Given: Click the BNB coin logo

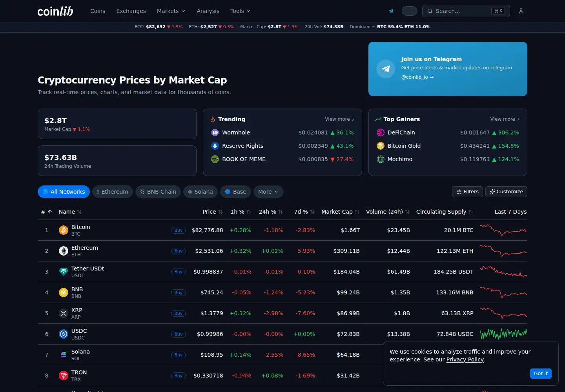Looking at the screenshot, I should pyautogui.click(x=64, y=292).
